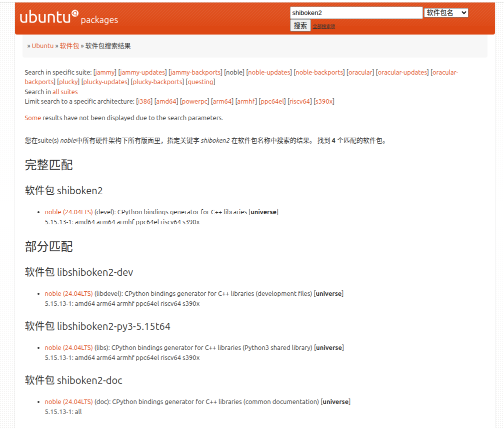Limit search to arm64 architecture
Viewport: 504px width, 428px height.
pos(222,102)
